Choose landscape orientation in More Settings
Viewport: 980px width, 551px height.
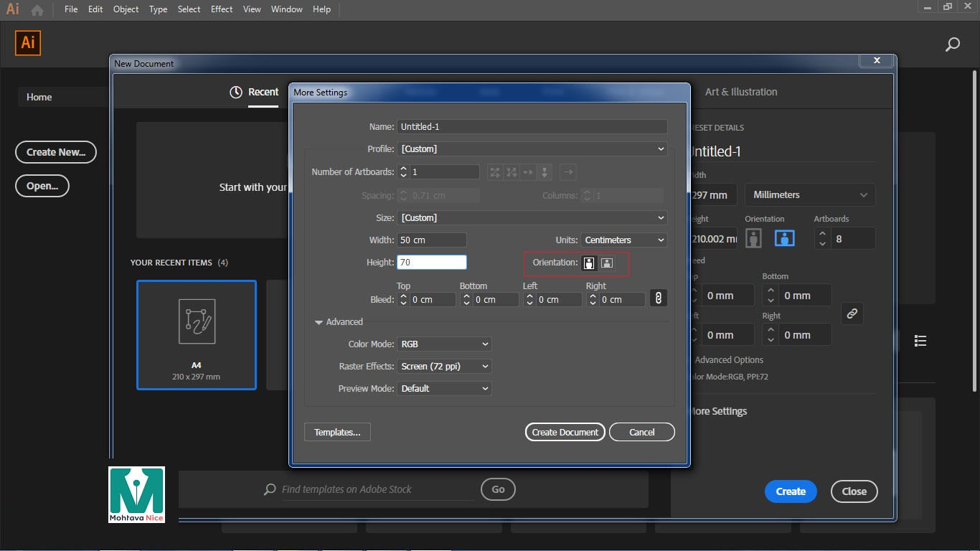(x=607, y=263)
